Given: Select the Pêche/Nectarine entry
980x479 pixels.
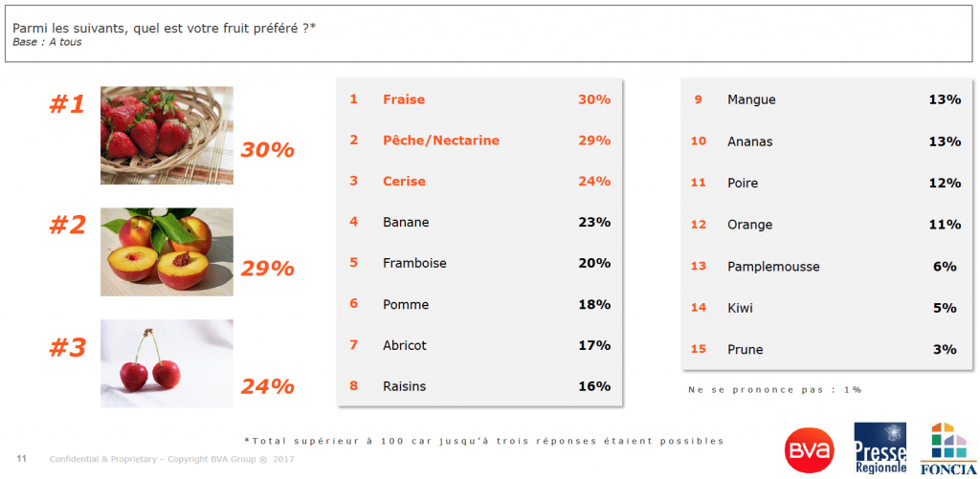Looking at the screenshot, I should pos(479,141).
